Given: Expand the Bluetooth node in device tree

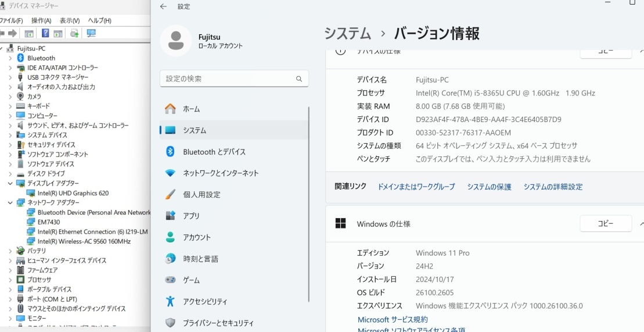Looking at the screenshot, I should [x=10, y=58].
